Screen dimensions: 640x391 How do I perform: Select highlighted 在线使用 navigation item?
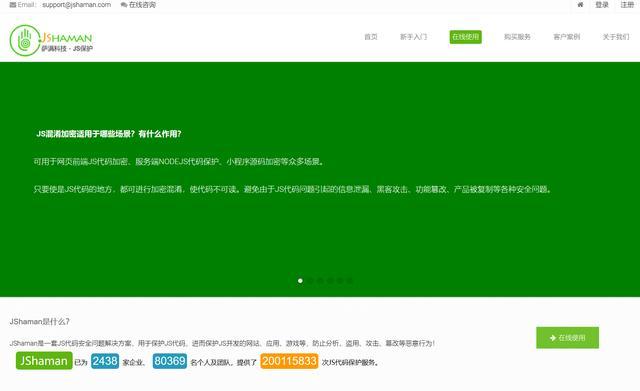(465, 37)
